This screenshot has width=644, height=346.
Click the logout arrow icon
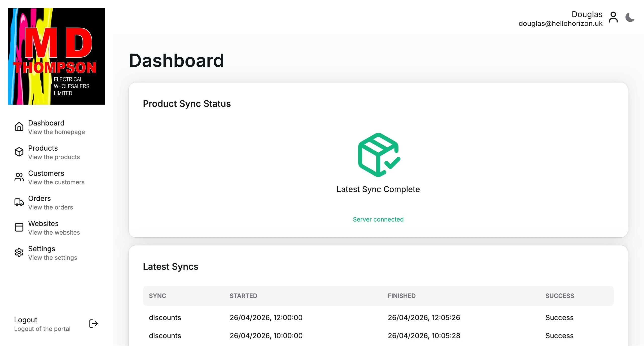[x=93, y=324]
